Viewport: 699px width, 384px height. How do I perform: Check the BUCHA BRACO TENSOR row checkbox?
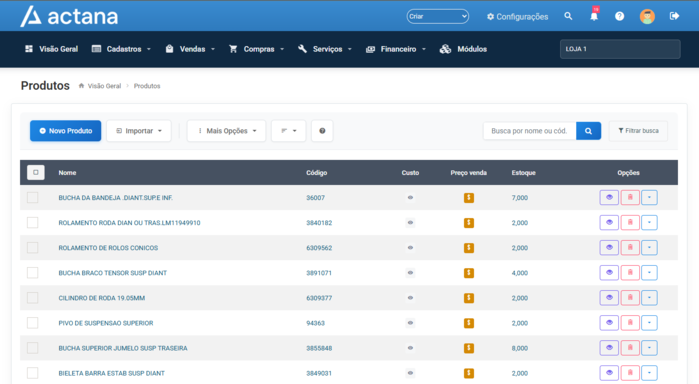33,273
